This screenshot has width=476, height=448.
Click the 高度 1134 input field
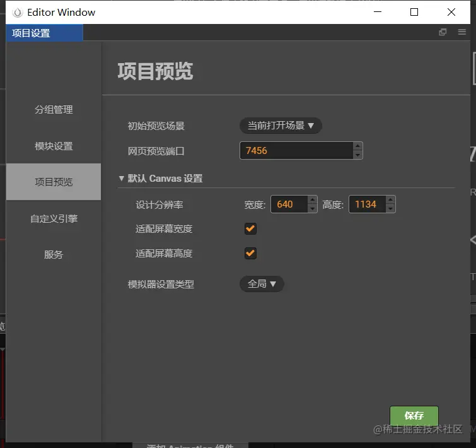point(368,204)
